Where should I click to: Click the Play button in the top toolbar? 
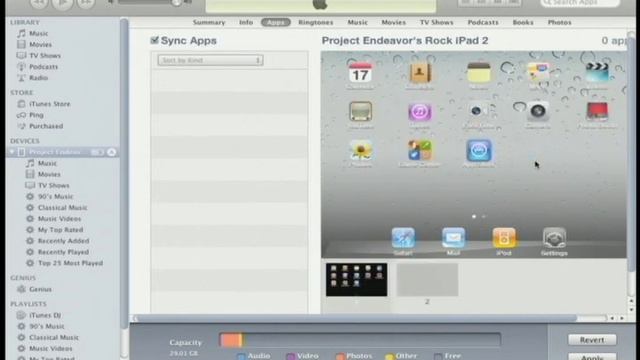(62, 3)
